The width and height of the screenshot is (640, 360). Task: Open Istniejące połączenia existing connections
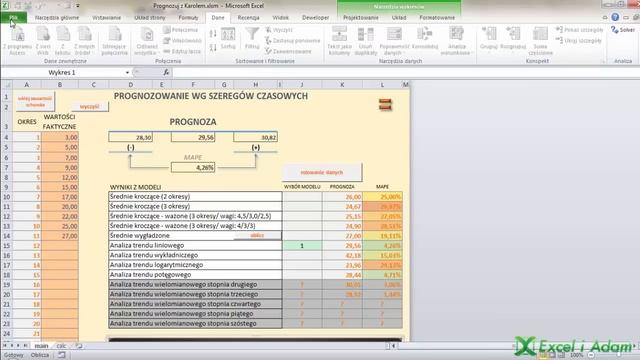click(x=115, y=41)
